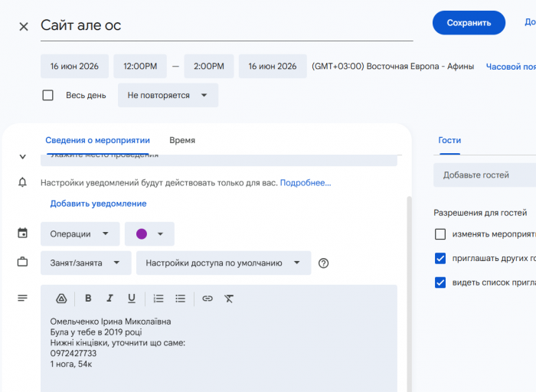The width and height of the screenshot is (536, 392).
Task: Insert a bulleted list in description
Action: pos(180,299)
